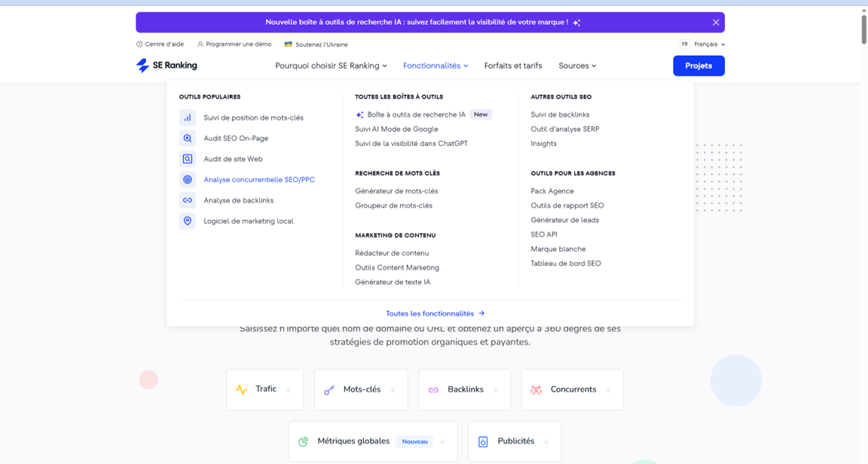Click the Audit de site Web icon
Screen dimensions: 868x464
pyautogui.click(x=188, y=159)
